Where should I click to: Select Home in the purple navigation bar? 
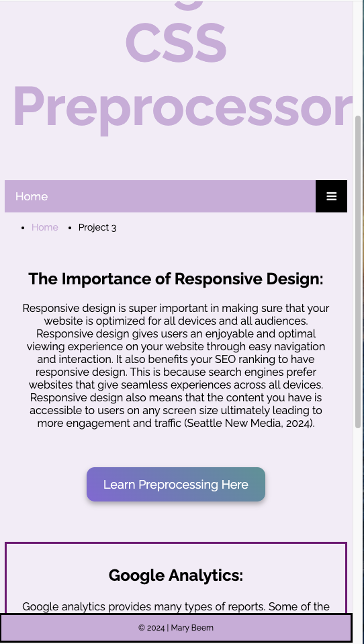32,196
